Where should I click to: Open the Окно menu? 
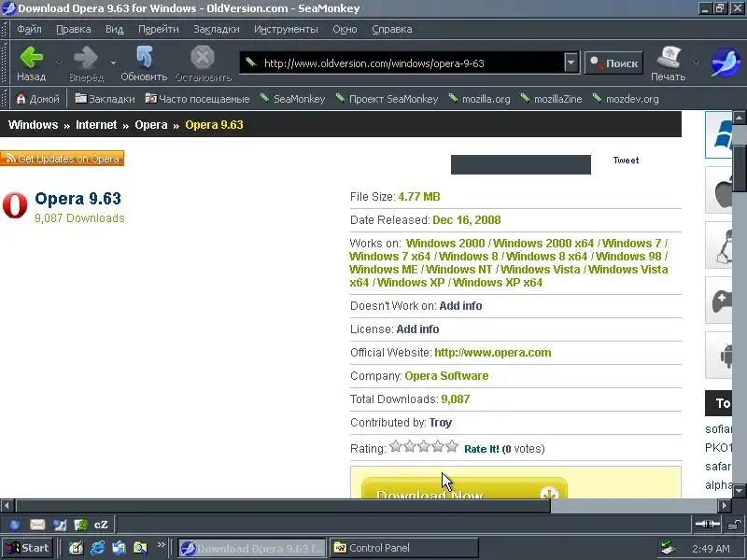click(345, 29)
